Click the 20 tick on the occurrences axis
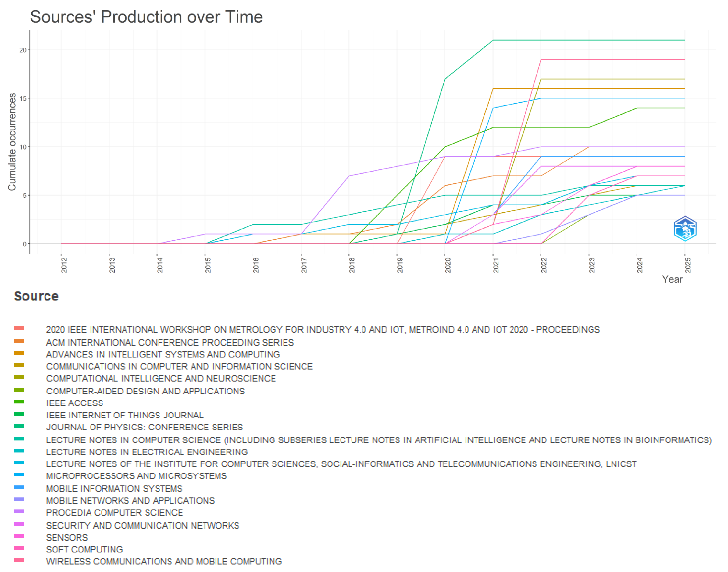The image size is (728, 572). click(23, 50)
